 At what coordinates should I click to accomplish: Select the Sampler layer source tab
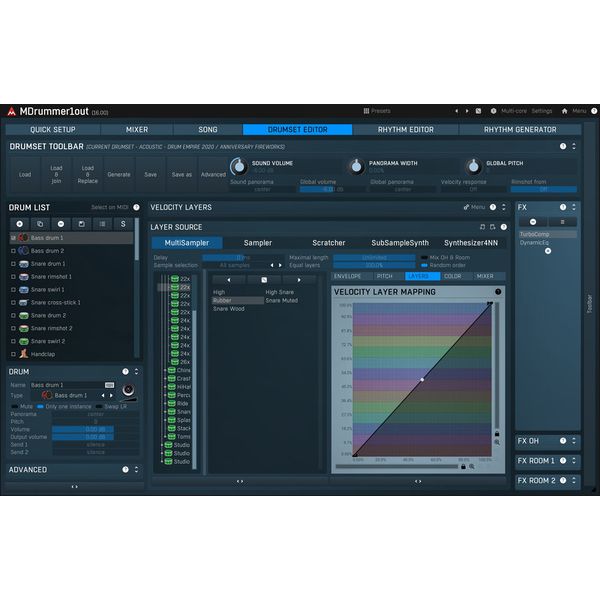click(258, 243)
